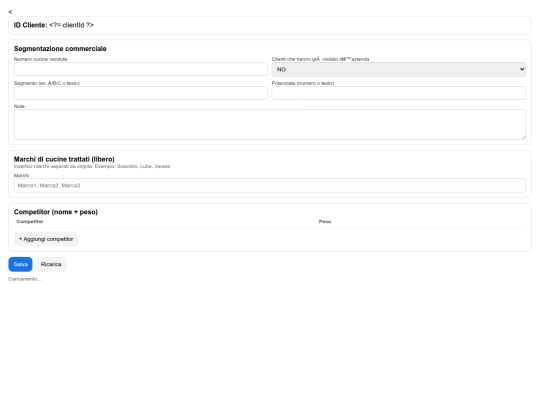This screenshot has height=405, width=540.
Task: Click the Competitor (nome + peso) heading
Action: click(56, 212)
